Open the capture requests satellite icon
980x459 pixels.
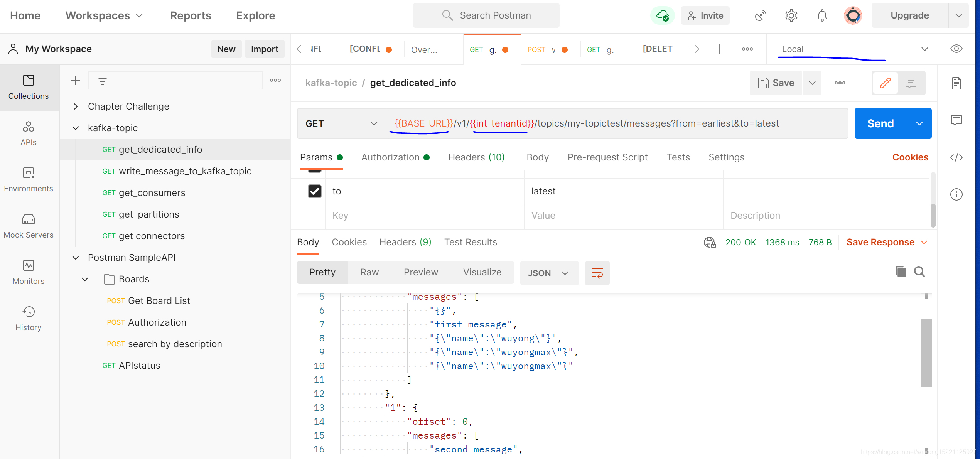[x=760, y=15]
